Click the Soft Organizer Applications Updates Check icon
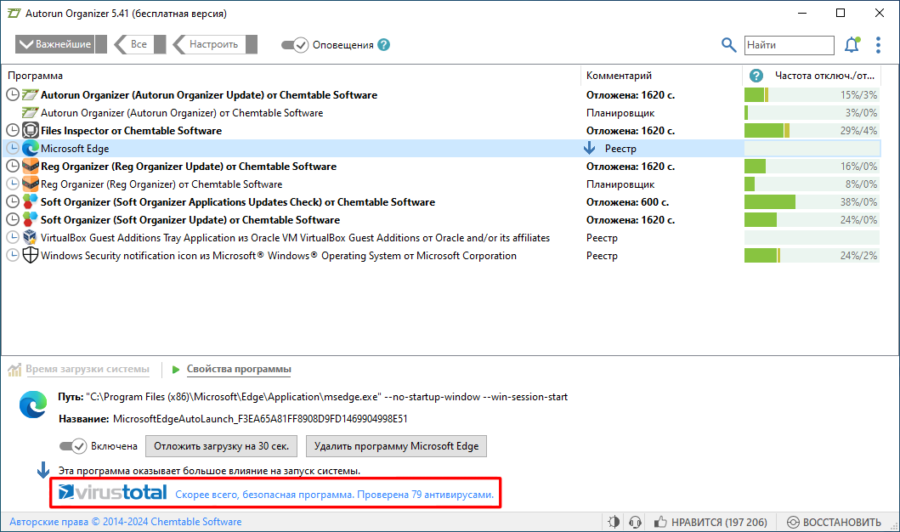Image resolution: width=900 pixels, height=532 pixels. [x=30, y=201]
